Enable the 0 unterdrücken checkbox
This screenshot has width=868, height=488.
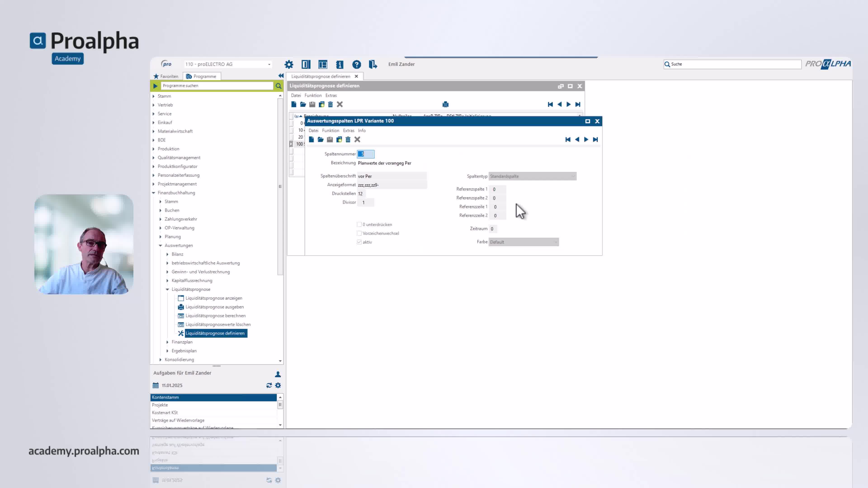coord(359,224)
